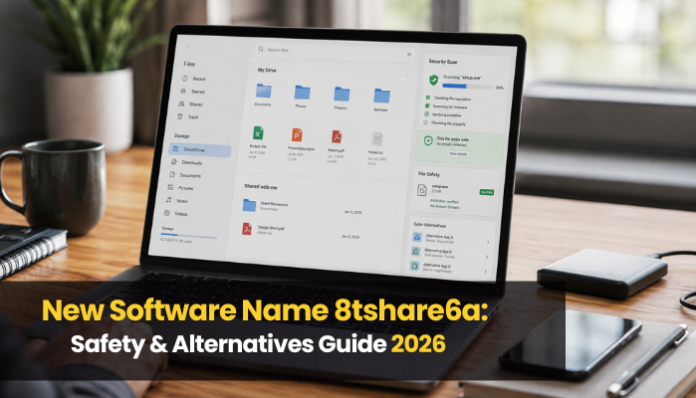Focus the Search files input field

click(x=335, y=51)
